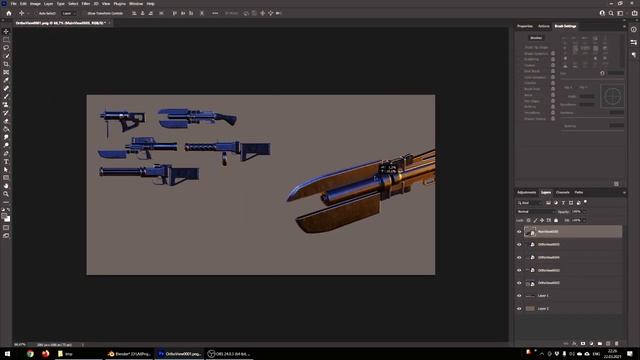Viewport: 640px width, 360px height.
Task: Close the OrthoView0001.png document tab
Action: point(110,23)
